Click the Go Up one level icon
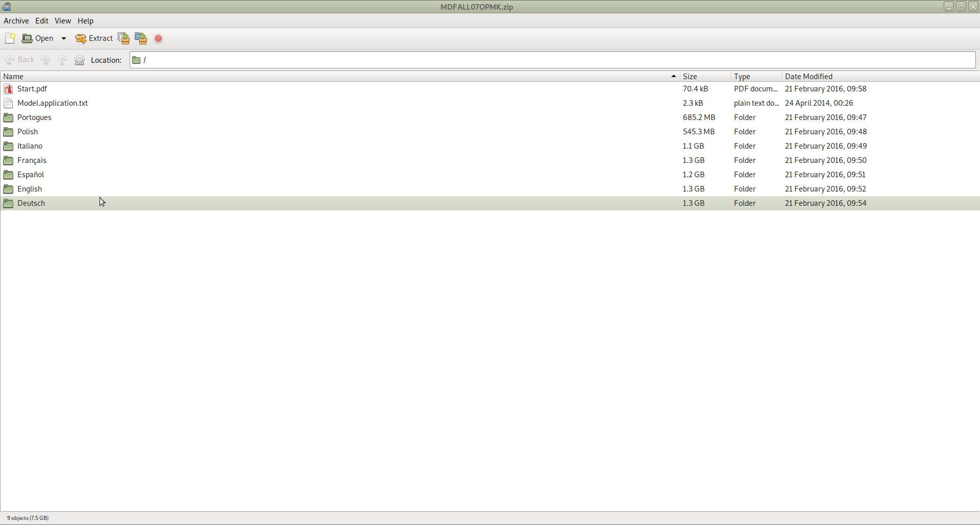The image size is (980, 525). pos(62,60)
